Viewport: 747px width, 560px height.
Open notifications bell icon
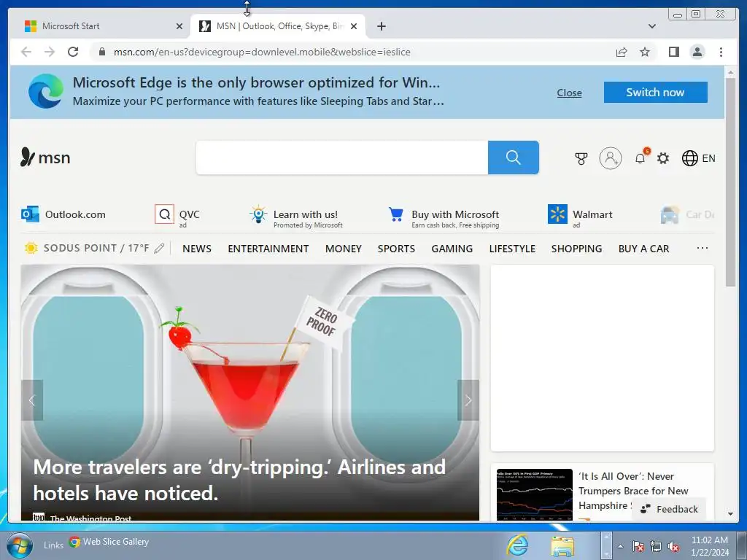click(x=640, y=158)
